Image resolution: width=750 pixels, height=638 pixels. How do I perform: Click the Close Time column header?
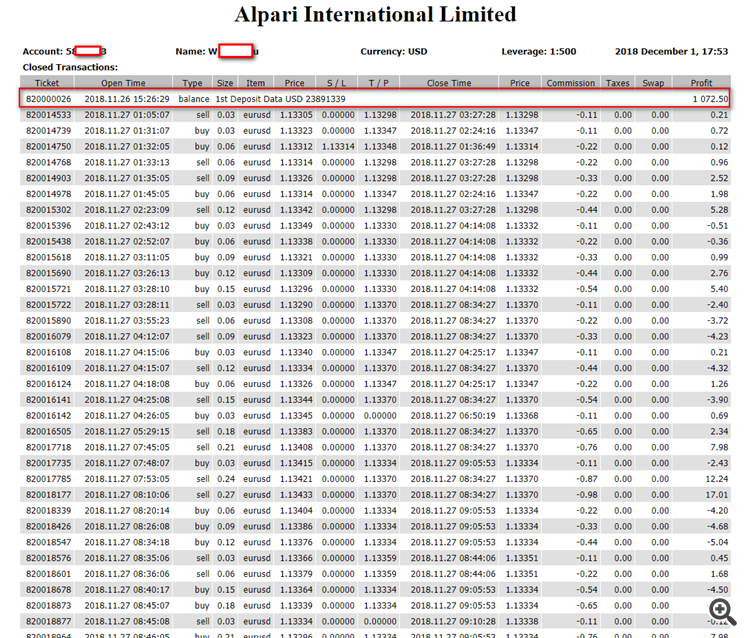coord(449,83)
